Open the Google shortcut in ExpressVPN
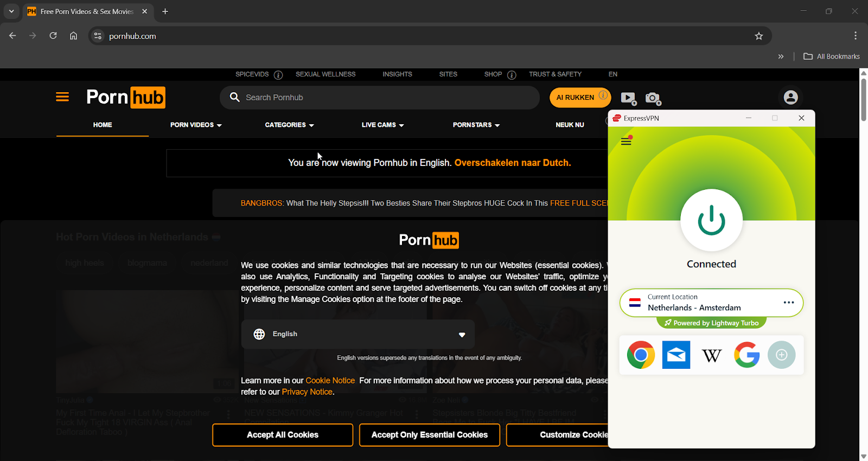The image size is (868, 461). 746,355
